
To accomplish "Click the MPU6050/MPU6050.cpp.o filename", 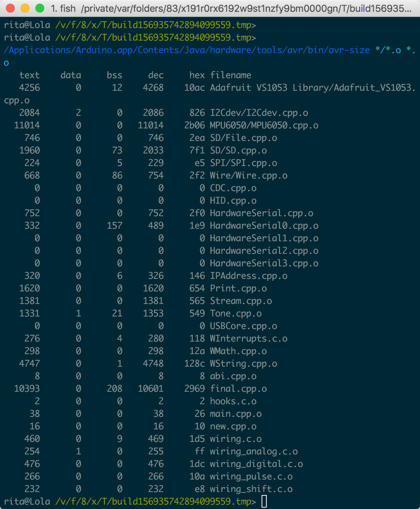I will [x=264, y=125].
